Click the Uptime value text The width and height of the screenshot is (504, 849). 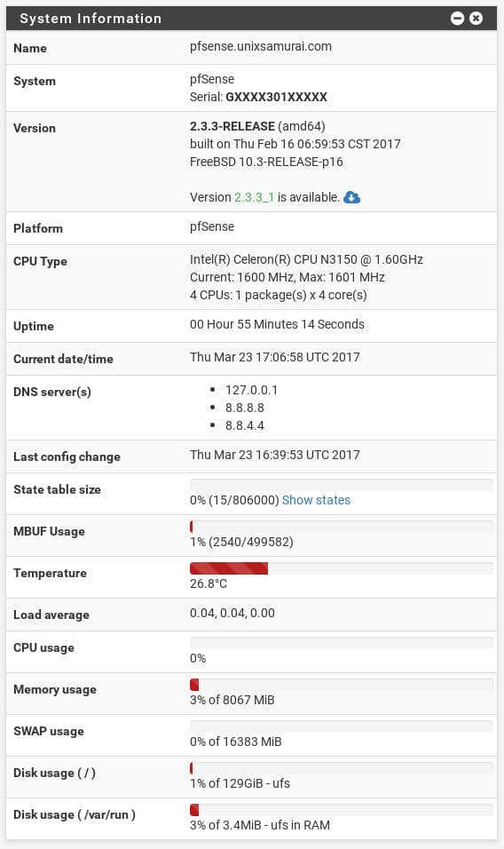[277, 324]
